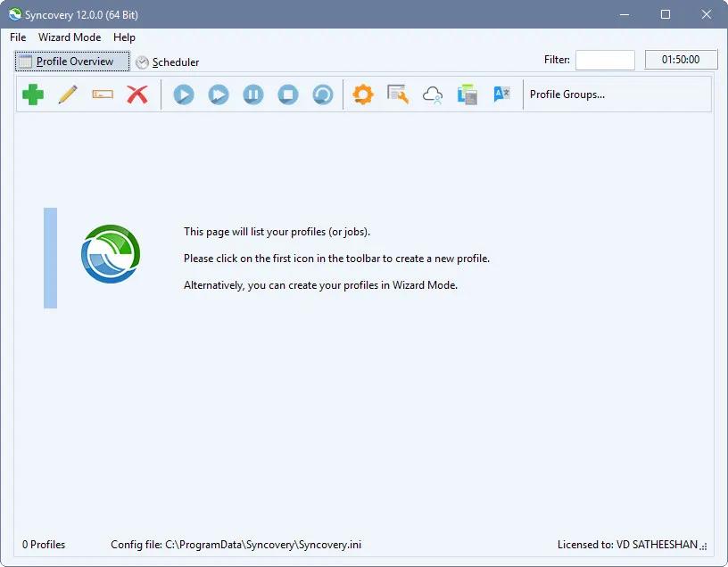This screenshot has height=567, width=728.
Task: Open the Wizard Mode menu
Action: 70,37
